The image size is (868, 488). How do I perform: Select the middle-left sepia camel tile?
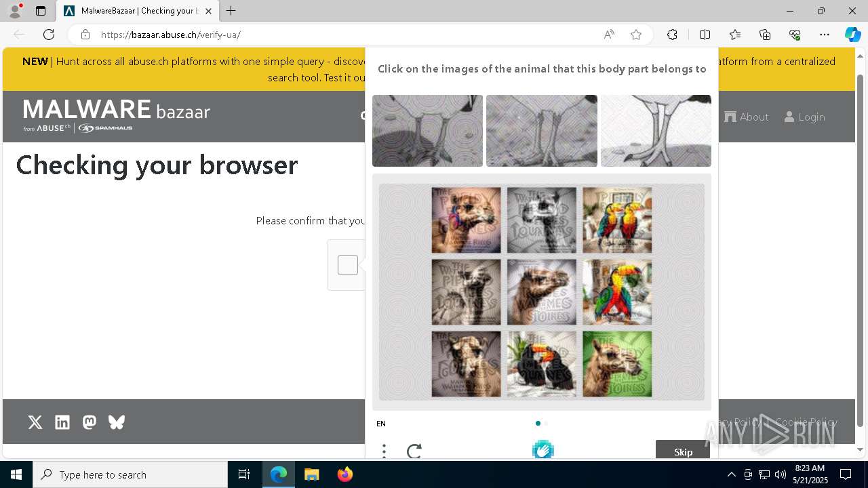coord(466,292)
